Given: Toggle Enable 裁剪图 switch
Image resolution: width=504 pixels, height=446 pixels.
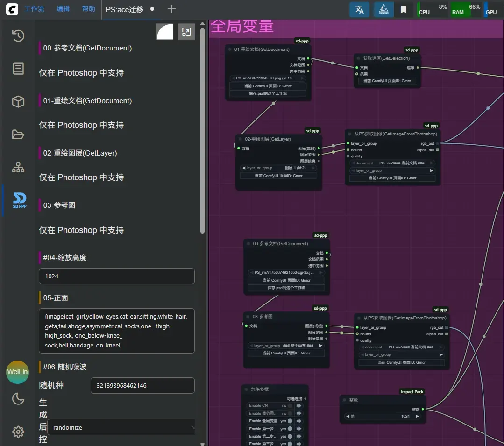Looking at the screenshot, I should click(290, 413).
